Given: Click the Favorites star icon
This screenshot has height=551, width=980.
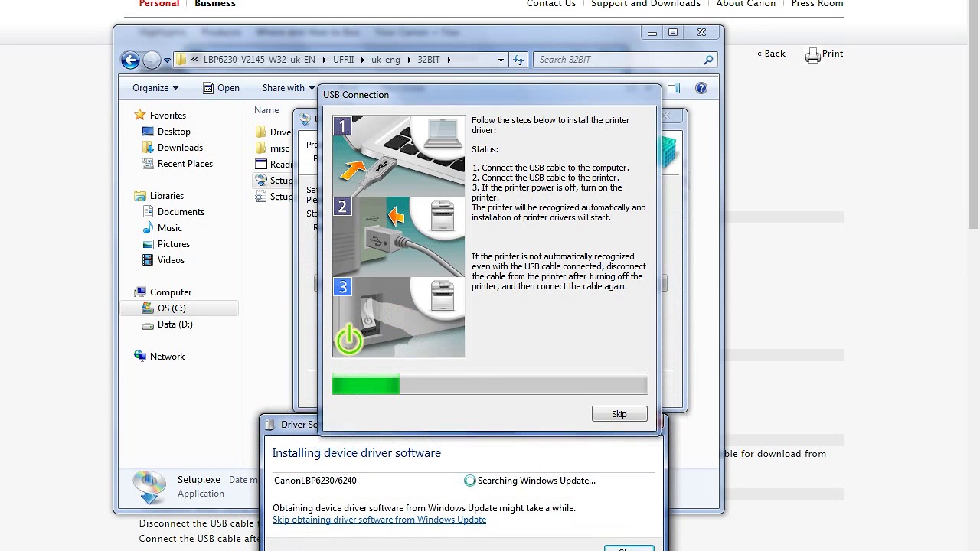Looking at the screenshot, I should [139, 116].
